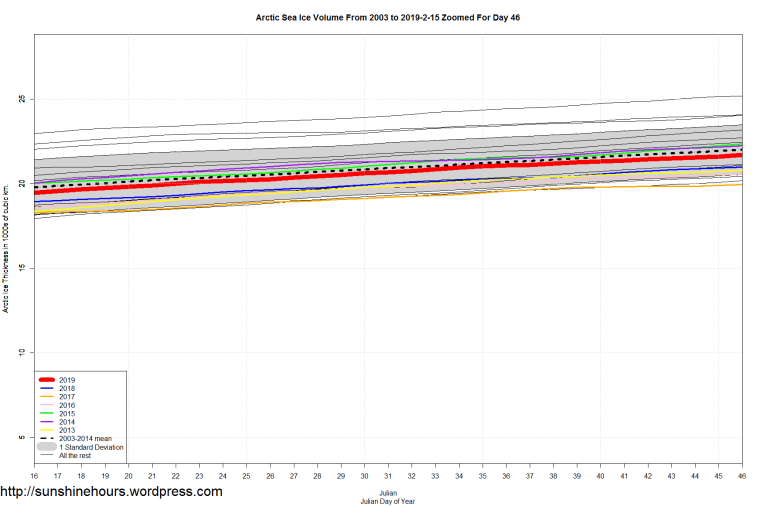
Task: Select the orange 2017 legend line
Action: (46, 397)
